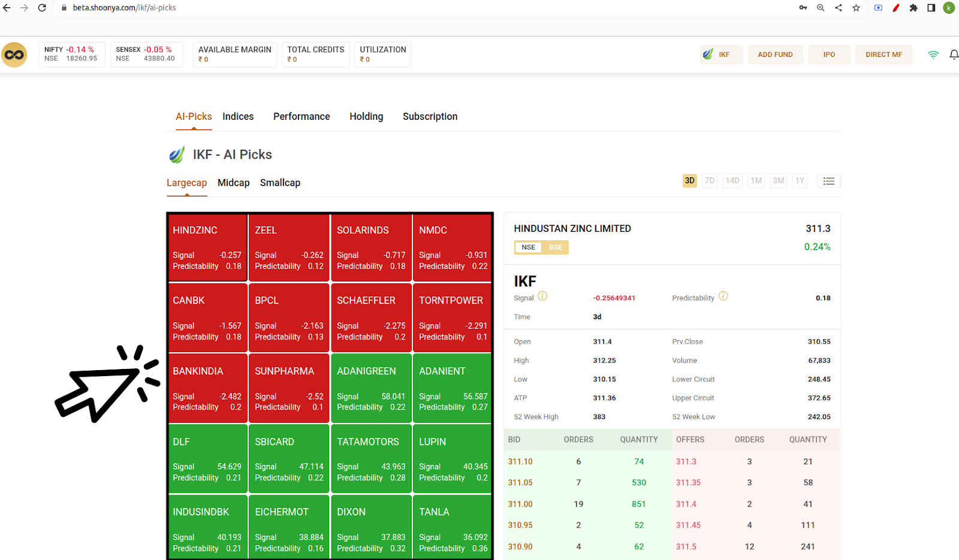Select the ZEEL heatmap tile
The width and height of the screenshot is (959, 560).
coord(289,247)
